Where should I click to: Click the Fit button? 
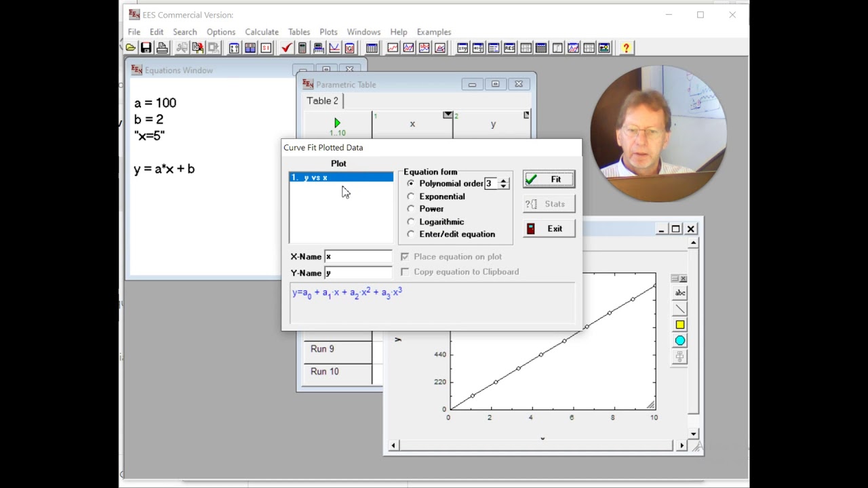549,180
